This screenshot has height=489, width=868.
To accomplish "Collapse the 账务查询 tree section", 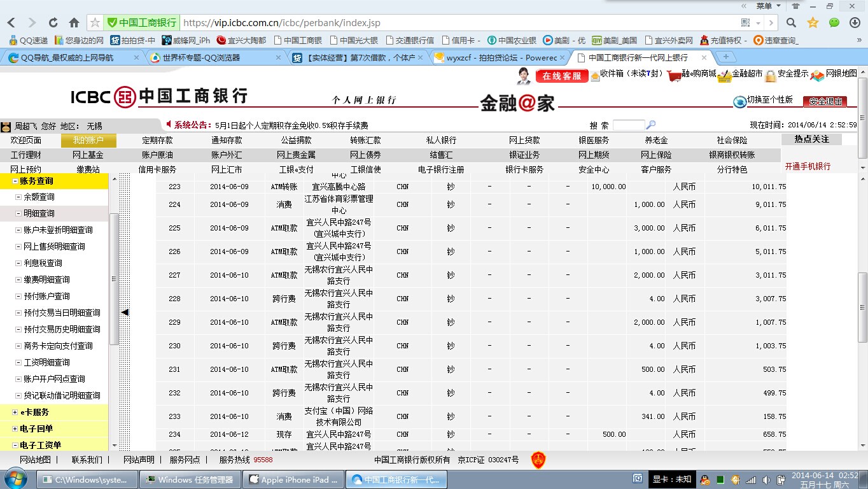I will point(15,181).
